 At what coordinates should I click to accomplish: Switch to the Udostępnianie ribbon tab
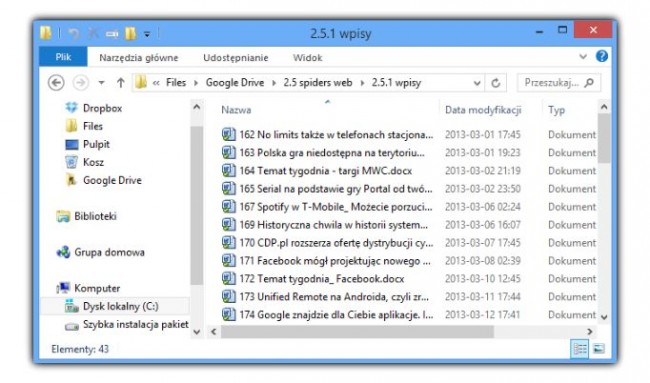pyautogui.click(x=235, y=58)
